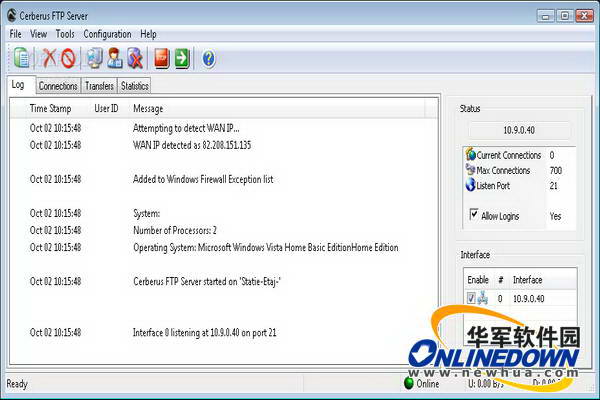Select 'Interface 0 listening at 10.9.0.40' entry
The width and height of the screenshot is (600, 400).
coord(204,332)
